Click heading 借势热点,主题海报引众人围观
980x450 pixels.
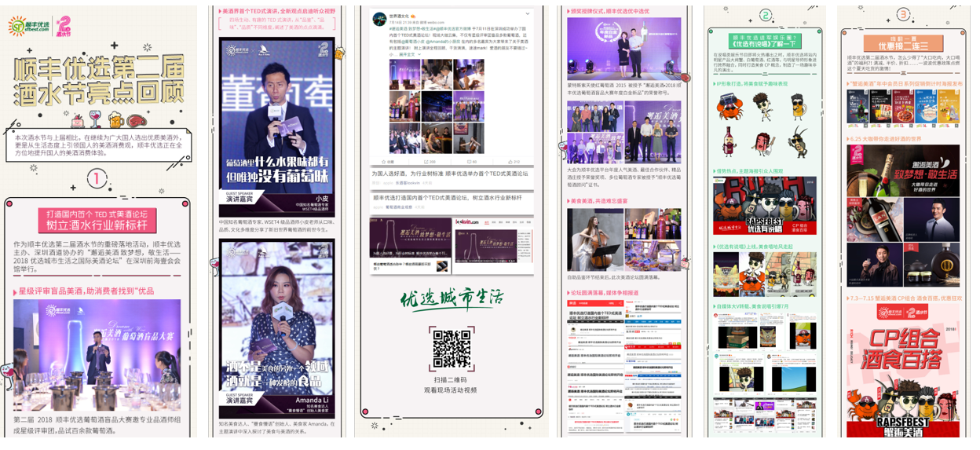click(x=748, y=170)
